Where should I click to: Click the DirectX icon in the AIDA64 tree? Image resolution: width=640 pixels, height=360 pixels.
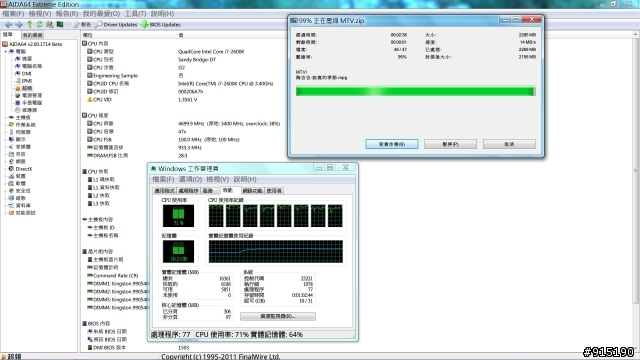(x=11, y=169)
